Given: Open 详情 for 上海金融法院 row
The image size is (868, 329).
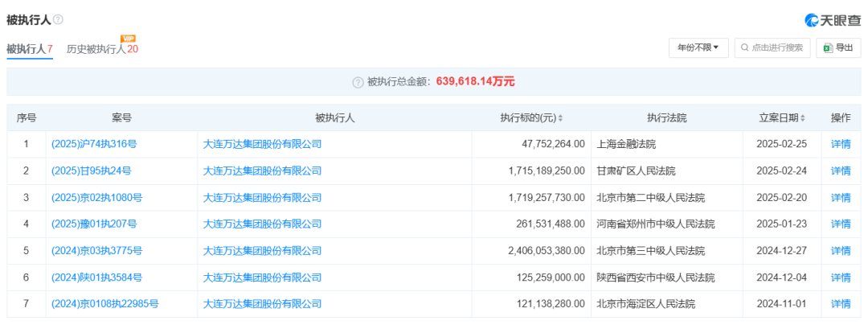Looking at the screenshot, I should pyautogui.click(x=841, y=144).
